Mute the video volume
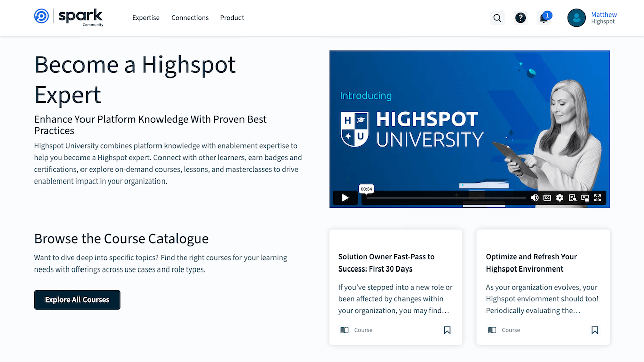 [535, 198]
